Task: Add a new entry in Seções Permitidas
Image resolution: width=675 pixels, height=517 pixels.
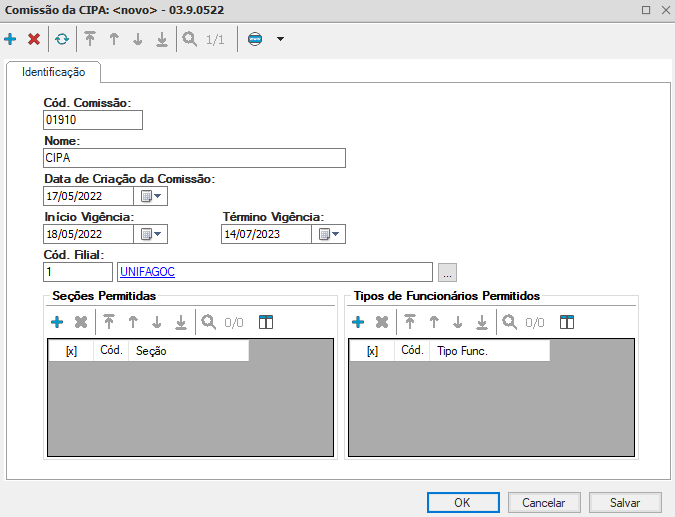Action: click(x=57, y=322)
